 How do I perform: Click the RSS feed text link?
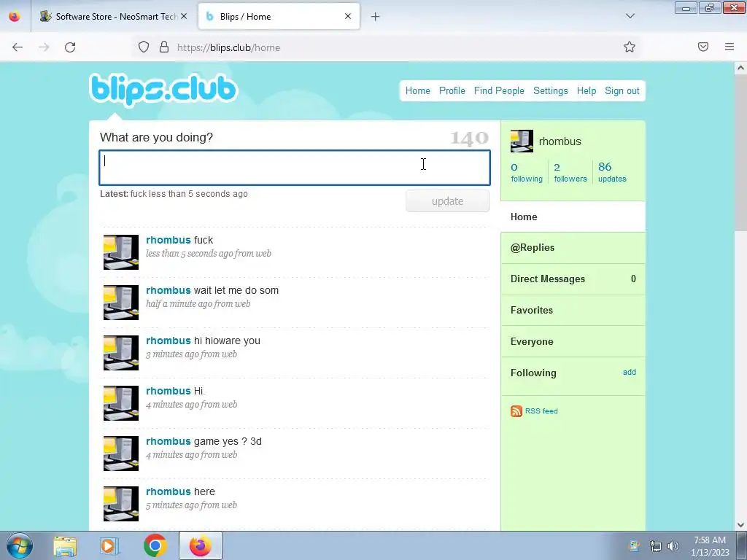(541, 411)
